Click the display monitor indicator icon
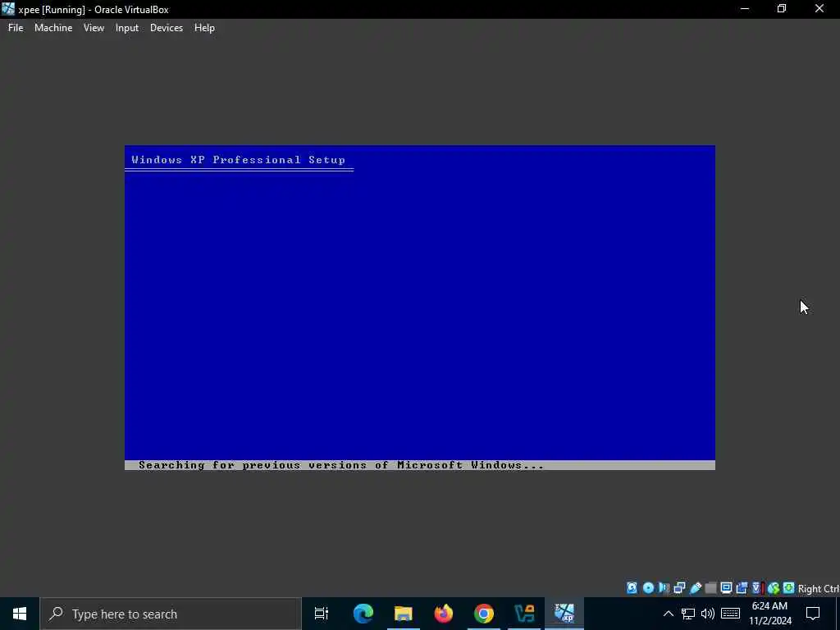This screenshot has width=840, height=630. click(726, 587)
